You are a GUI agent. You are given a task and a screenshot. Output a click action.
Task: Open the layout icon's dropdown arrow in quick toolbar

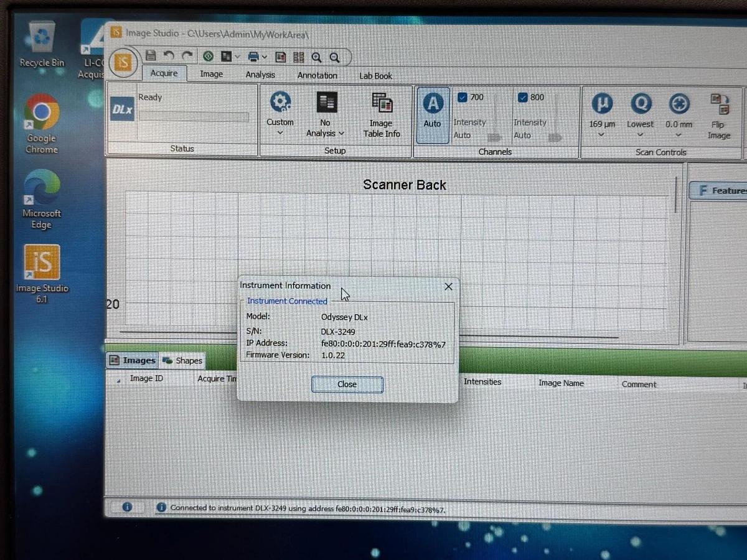point(237,57)
